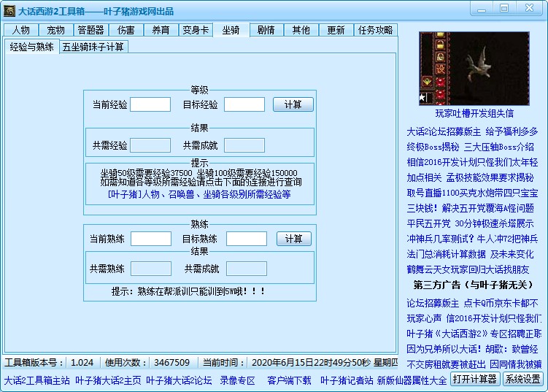The width and height of the screenshot is (548, 392).
Task: Click 计算 button in 熟练 section
Action: click(294, 239)
